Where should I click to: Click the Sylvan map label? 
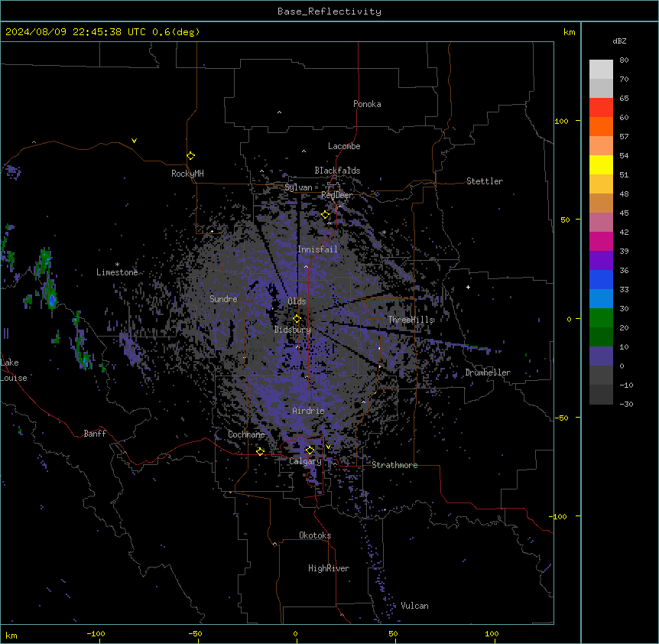pos(298,187)
